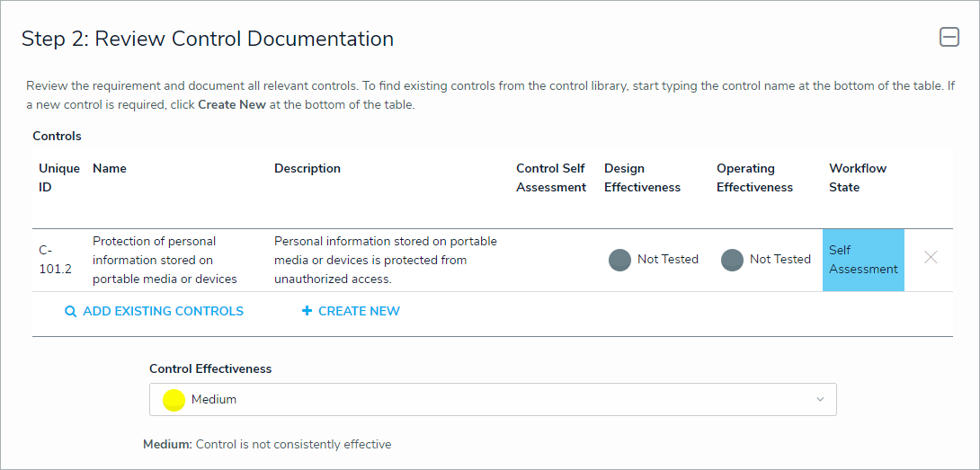Viewport: 980px width, 470px height.
Task: Click the plus icon beside Create New
Action: [x=307, y=311]
